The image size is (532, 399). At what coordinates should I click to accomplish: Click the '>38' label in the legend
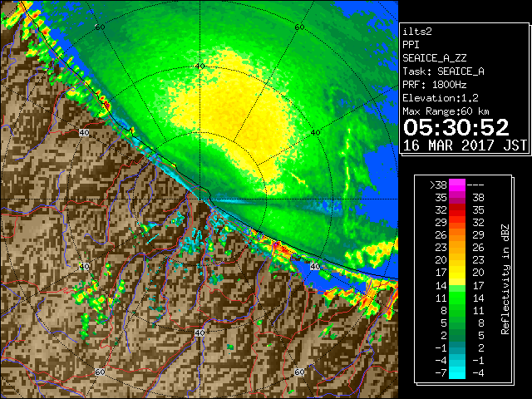[x=438, y=185]
